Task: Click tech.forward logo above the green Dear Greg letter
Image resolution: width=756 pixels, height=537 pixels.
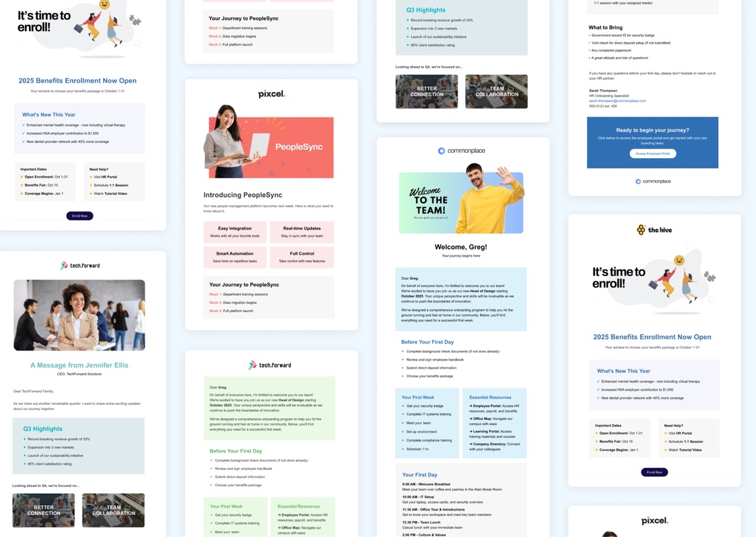Action: click(269, 365)
